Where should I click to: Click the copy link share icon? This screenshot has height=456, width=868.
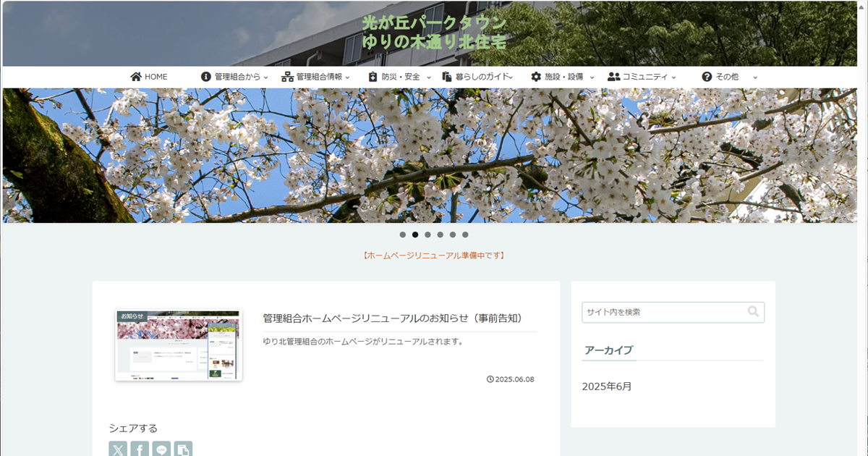point(183,450)
